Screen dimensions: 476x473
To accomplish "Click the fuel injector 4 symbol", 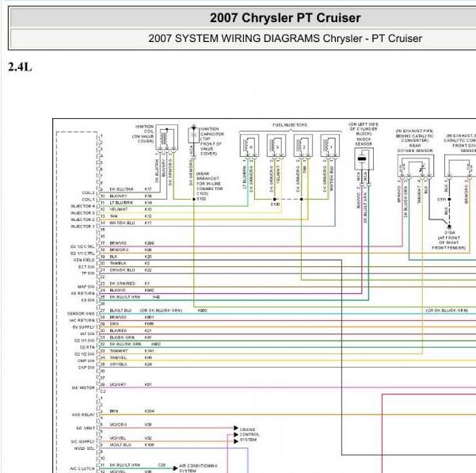I will click(249, 146).
